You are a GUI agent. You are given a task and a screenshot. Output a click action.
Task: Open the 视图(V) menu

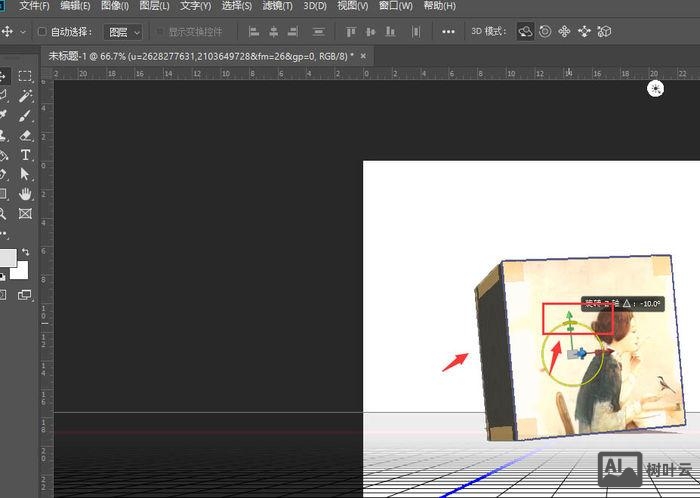click(x=353, y=6)
